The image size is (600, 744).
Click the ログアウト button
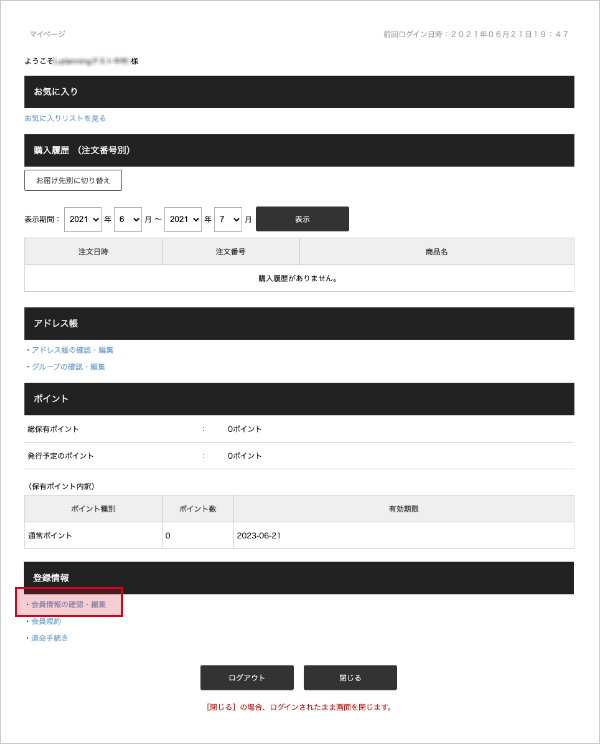246,677
